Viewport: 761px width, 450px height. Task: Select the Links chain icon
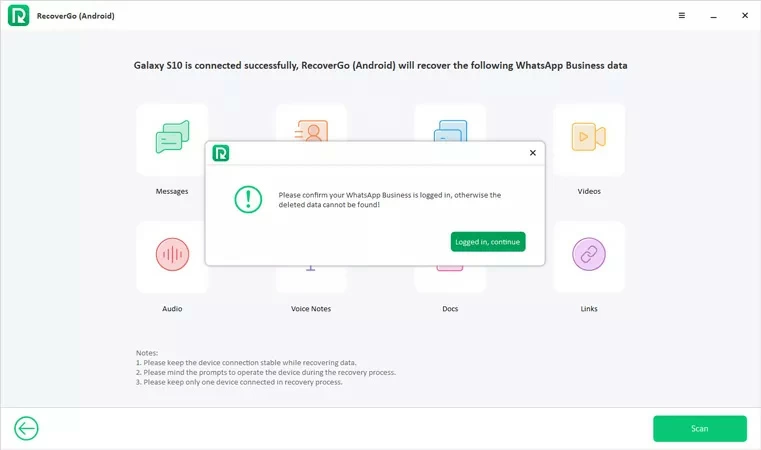pos(589,254)
